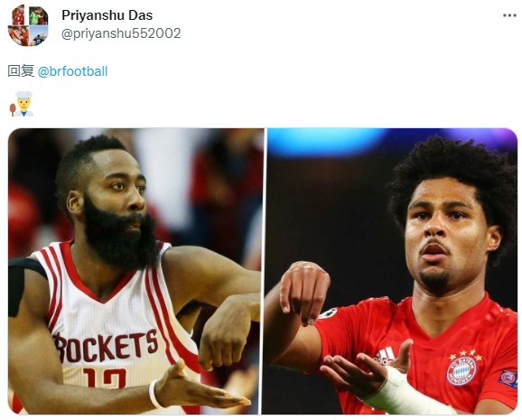Screen dimensions: 522x420
Task: Click the ROCKETS text on the white jersey
Action: click(106, 347)
